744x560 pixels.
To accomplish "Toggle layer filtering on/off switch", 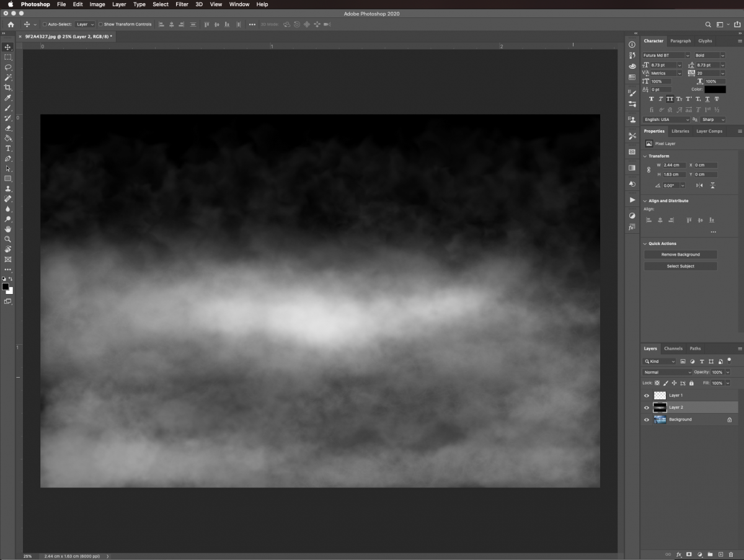I will 729,360.
